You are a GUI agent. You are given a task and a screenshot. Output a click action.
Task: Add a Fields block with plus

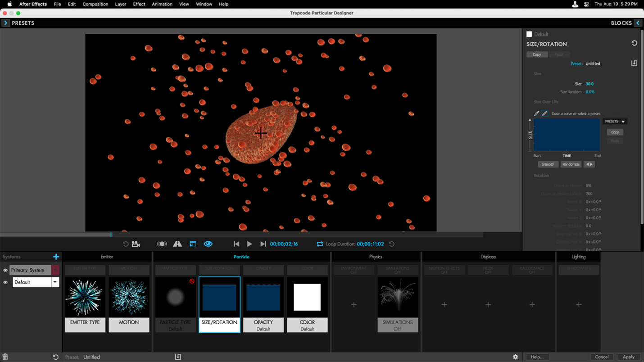[x=488, y=305]
